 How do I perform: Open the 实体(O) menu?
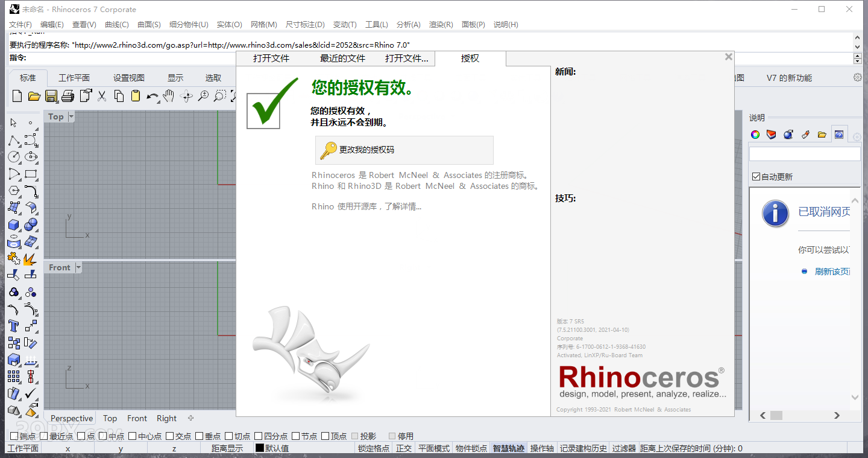point(229,24)
